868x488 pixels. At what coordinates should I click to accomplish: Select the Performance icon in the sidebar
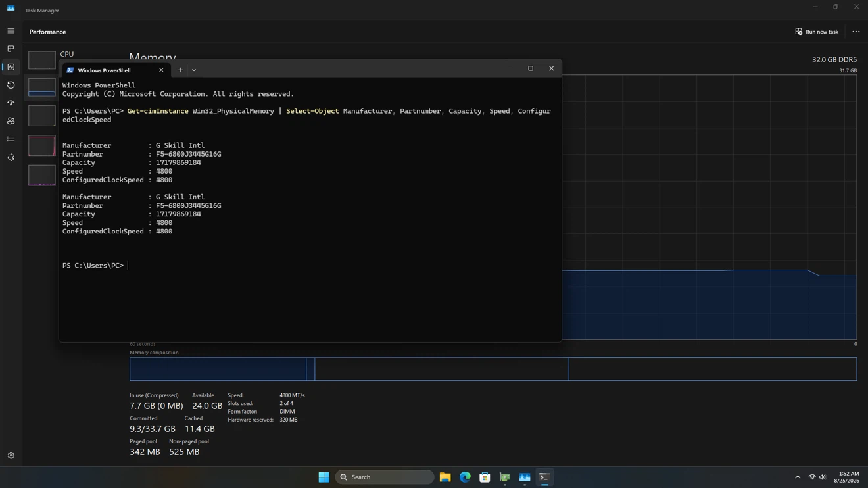(11, 67)
